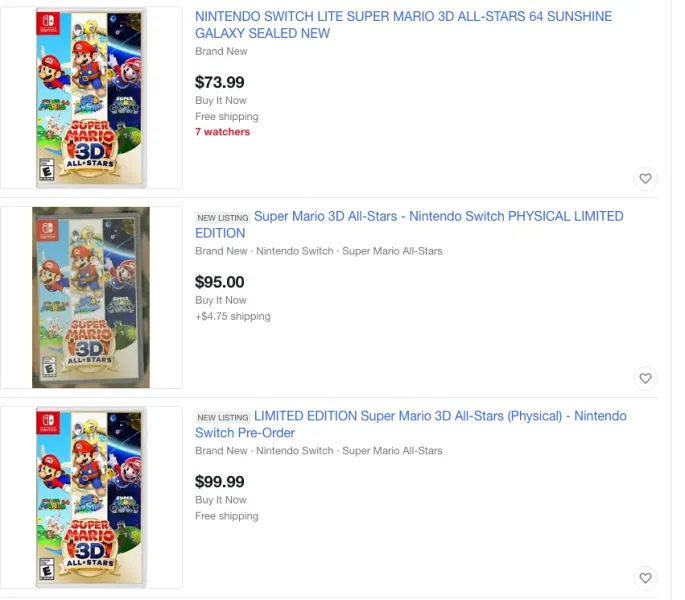Click Buy It Now under $73.99

point(220,100)
